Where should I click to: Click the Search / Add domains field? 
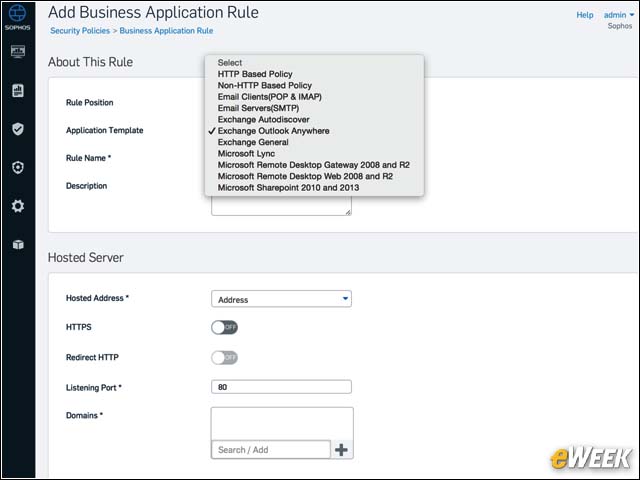click(271, 450)
